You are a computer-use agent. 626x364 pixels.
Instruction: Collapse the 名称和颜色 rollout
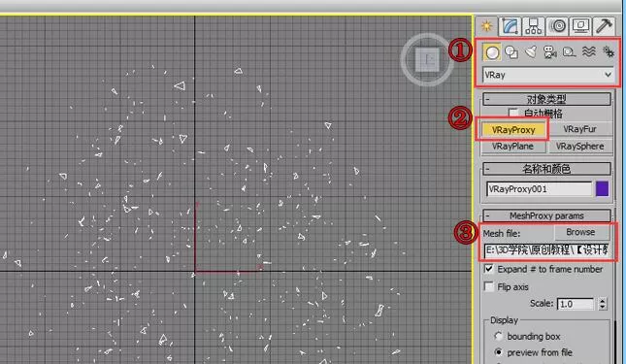pos(546,169)
